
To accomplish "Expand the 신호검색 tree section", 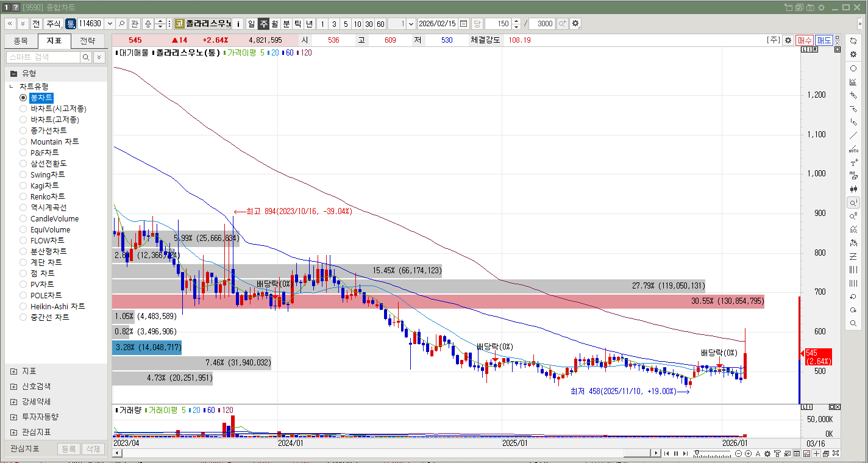I will click(13, 386).
